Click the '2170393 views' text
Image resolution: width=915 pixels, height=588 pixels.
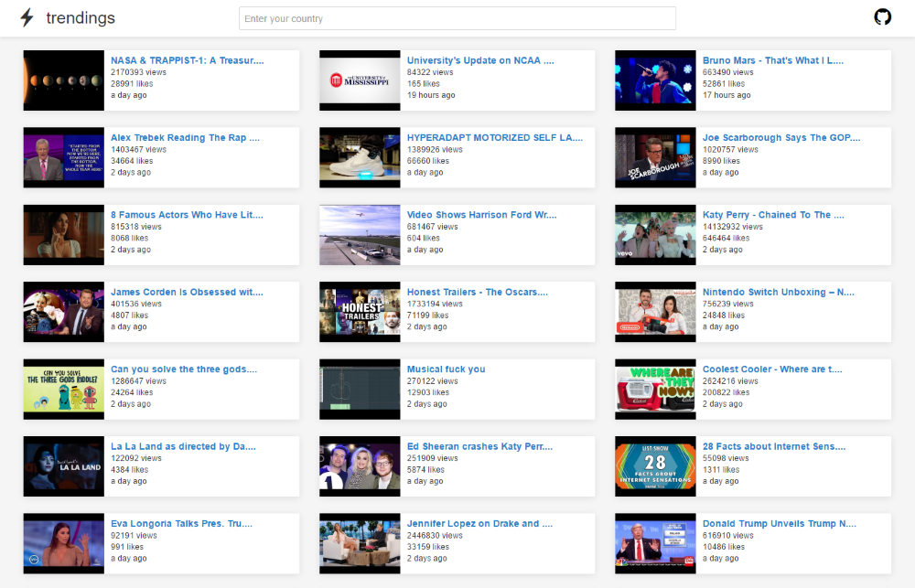[x=138, y=72]
